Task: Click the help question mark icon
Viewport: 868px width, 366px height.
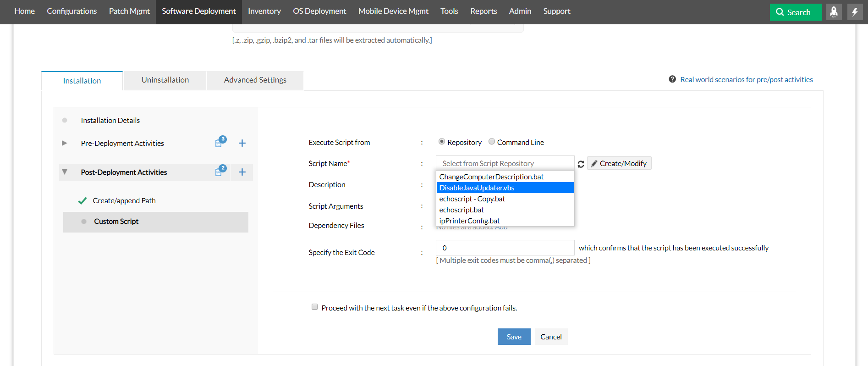Action: pyautogui.click(x=672, y=79)
